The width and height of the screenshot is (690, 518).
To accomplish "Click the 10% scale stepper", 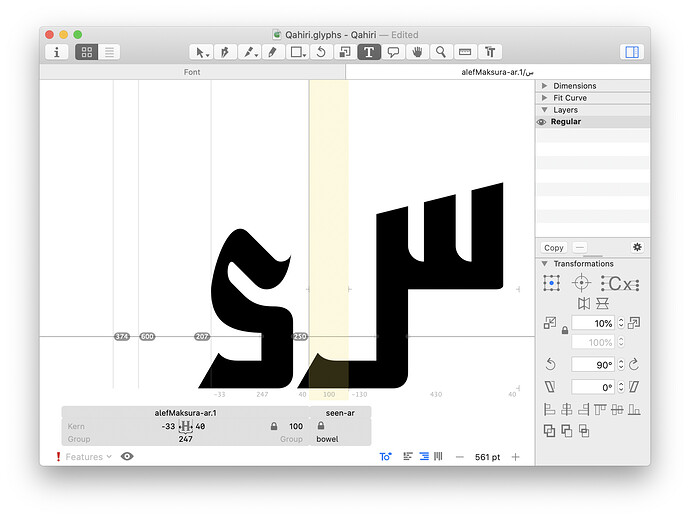I will (x=621, y=323).
